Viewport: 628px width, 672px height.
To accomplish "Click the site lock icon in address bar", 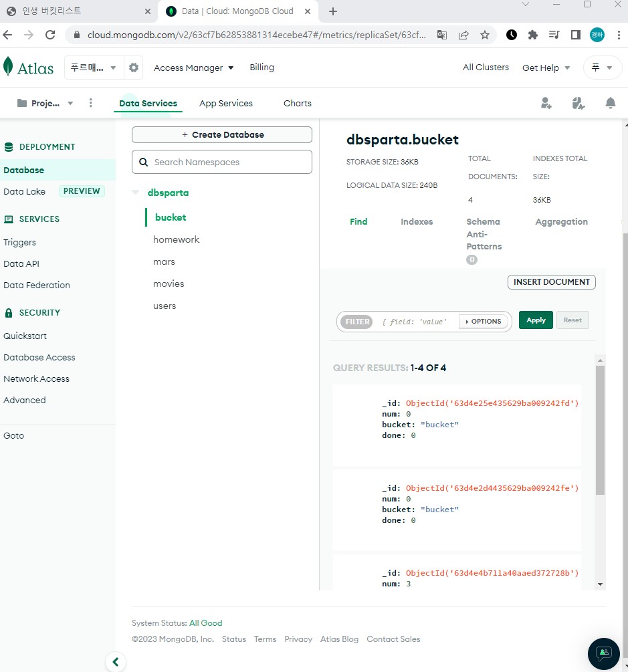I will (x=77, y=35).
